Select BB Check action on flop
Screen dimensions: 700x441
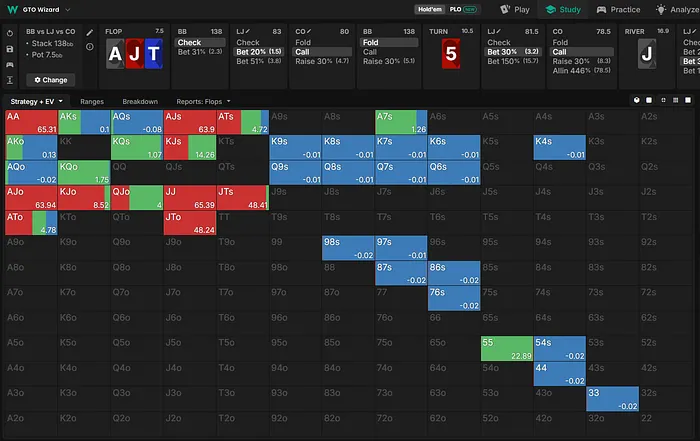coord(200,42)
